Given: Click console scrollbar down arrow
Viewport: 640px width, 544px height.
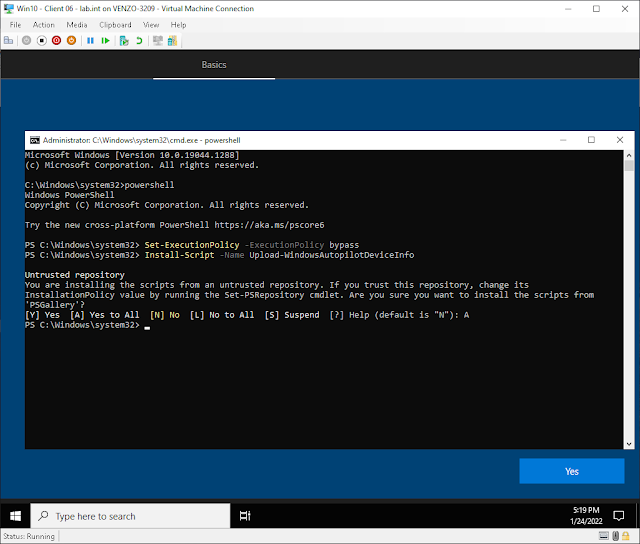Looking at the screenshot, I should point(629,444).
